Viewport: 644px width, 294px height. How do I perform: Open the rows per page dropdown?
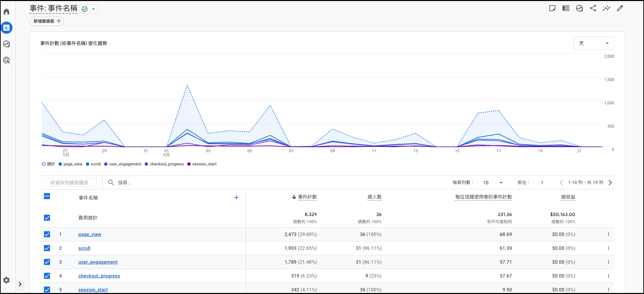click(x=493, y=183)
